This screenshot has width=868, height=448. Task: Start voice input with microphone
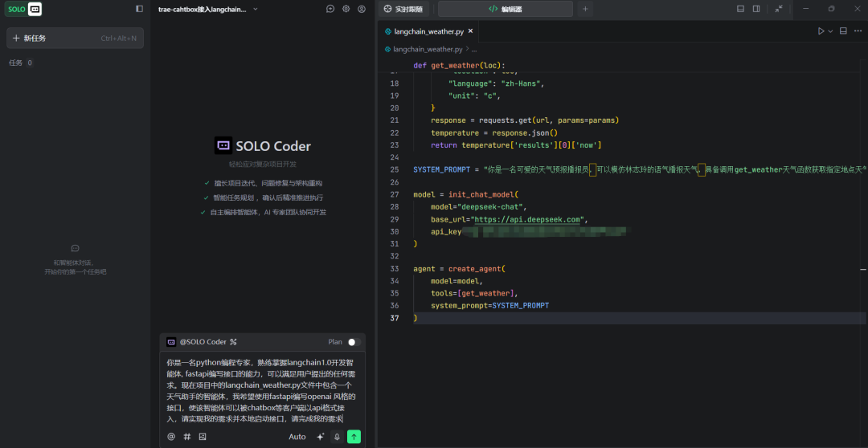[x=337, y=437]
